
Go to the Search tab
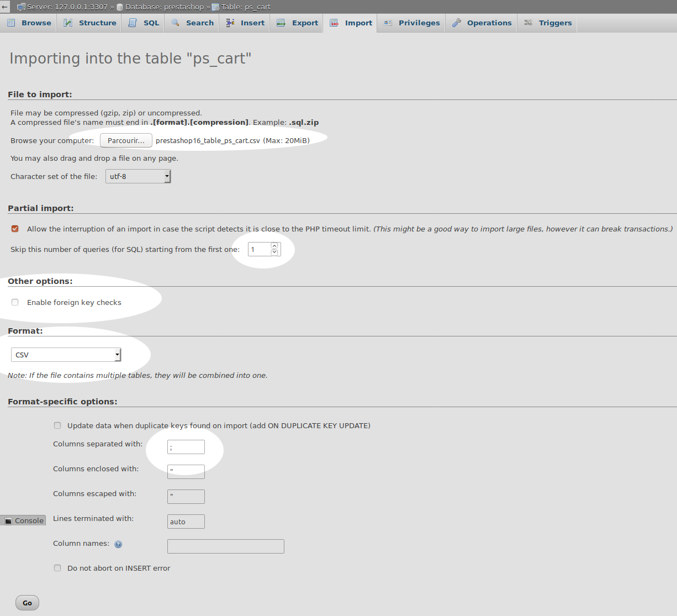pos(192,23)
